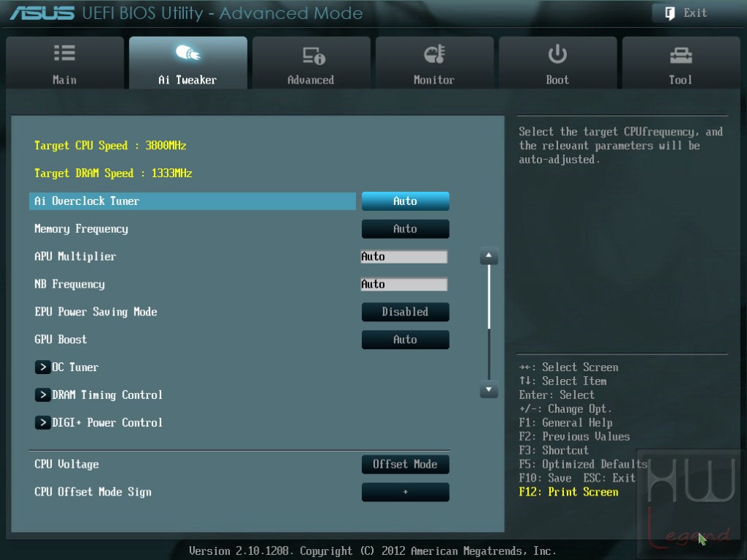Open the Ai Overclock Tuner Auto dropdown

[406, 201]
